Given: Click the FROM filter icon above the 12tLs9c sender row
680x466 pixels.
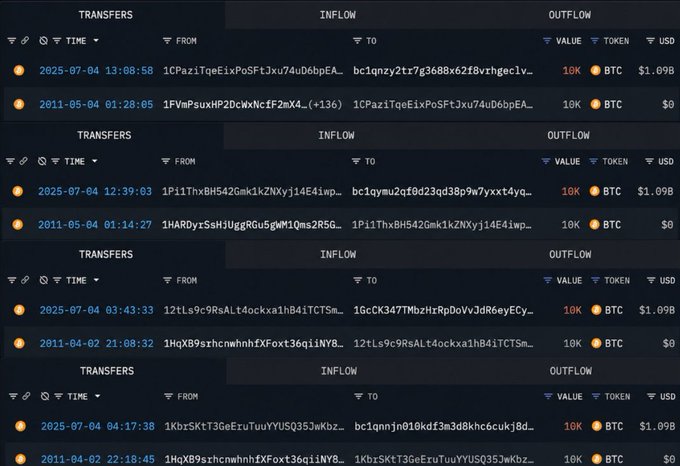Looking at the screenshot, I should 167,280.
